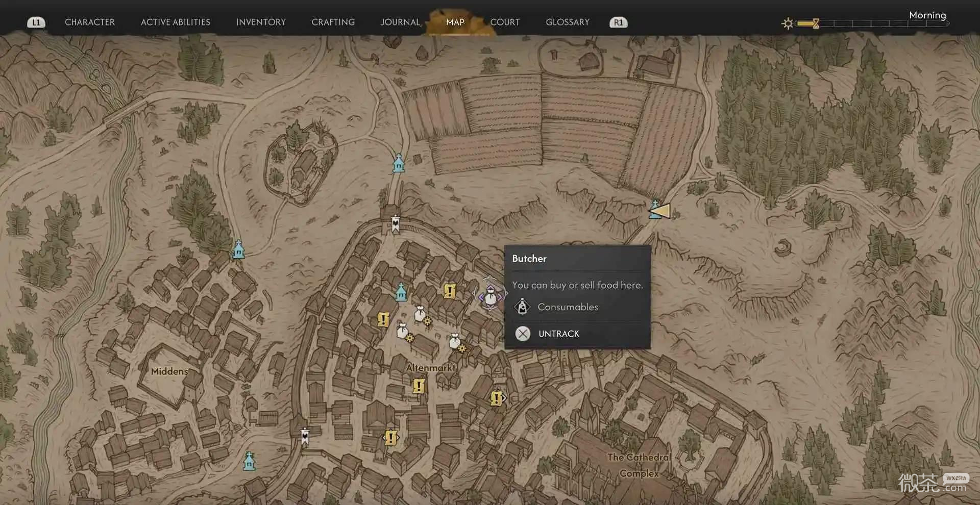980x505 pixels.
Task: Select blue shrine icon south of Middens
Action: click(249, 461)
